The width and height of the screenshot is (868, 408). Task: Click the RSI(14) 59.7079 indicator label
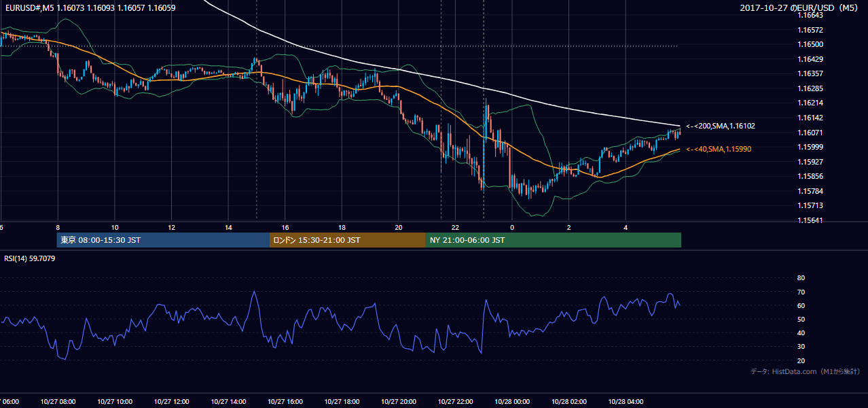[29, 258]
